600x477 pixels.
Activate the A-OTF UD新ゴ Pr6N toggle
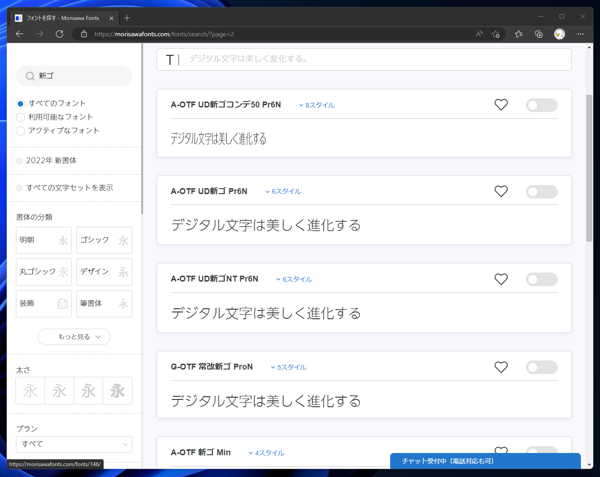point(541,192)
